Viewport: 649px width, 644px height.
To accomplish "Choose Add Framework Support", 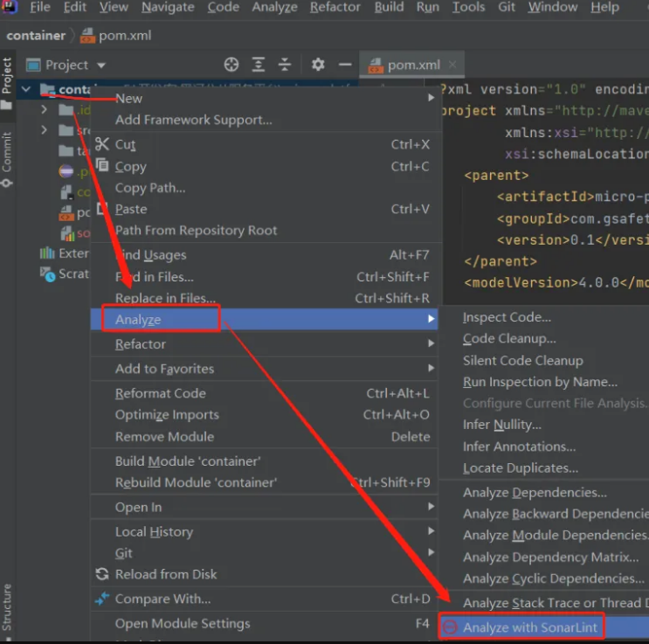I will [194, 120].
